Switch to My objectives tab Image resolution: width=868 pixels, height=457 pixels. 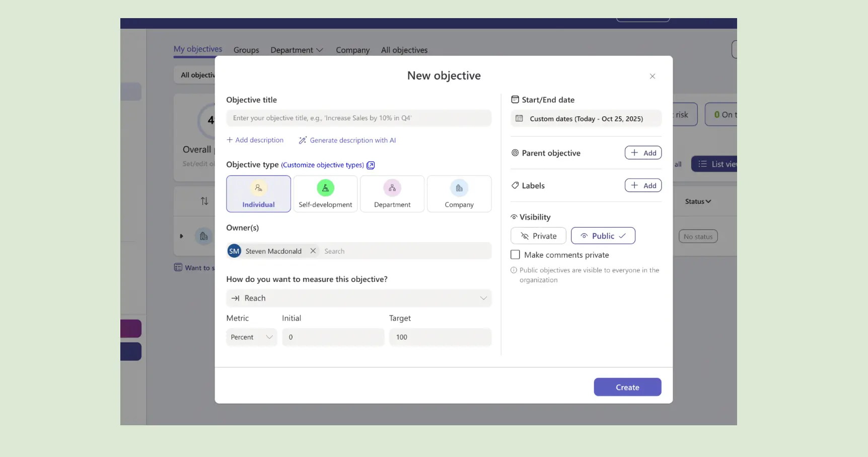[x=198, y=49]
